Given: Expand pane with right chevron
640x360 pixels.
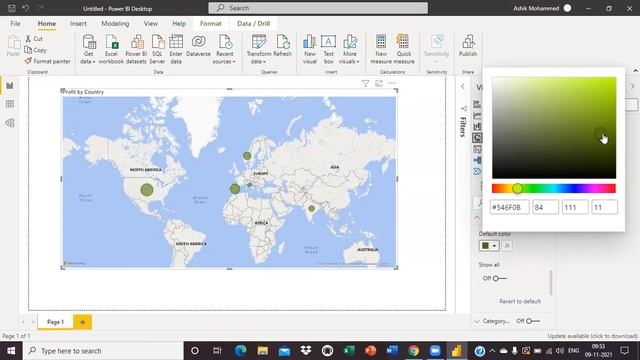Looking at the screenshot, I should click(x=632, y=86).
